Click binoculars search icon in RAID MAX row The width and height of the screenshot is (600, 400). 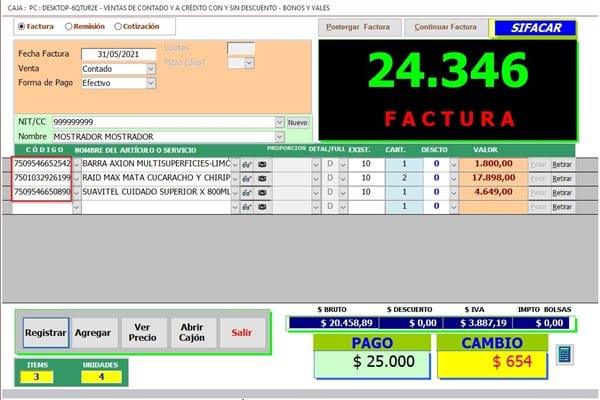(x=247, y=179)
